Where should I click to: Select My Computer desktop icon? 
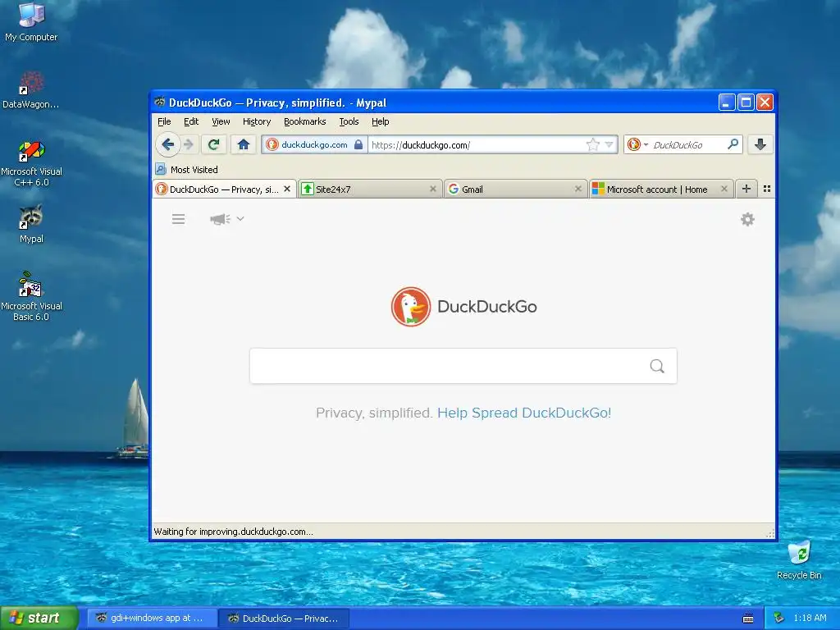(31, 21)
